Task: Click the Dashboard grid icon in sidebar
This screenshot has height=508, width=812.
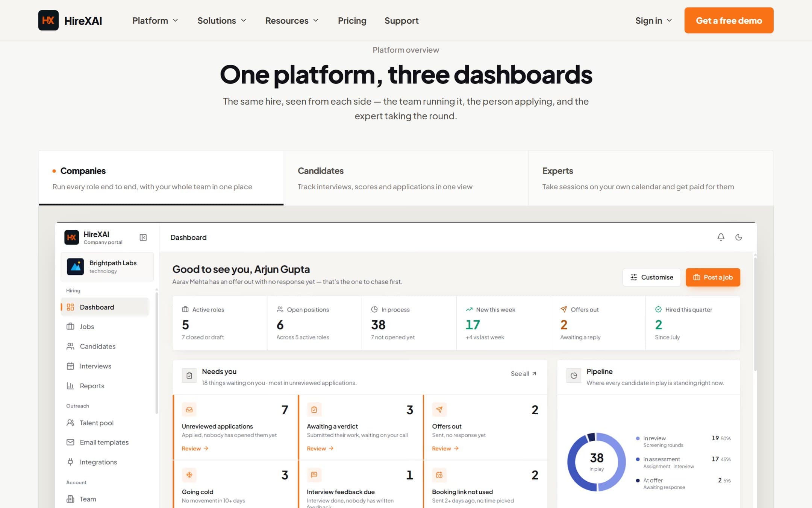Action: coord(70,307)
